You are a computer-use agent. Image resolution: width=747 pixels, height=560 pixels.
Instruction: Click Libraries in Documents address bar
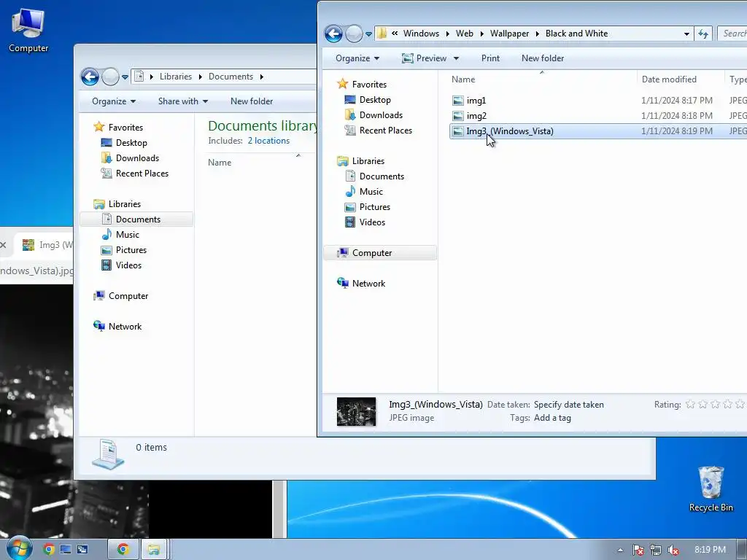pos(176,76)
